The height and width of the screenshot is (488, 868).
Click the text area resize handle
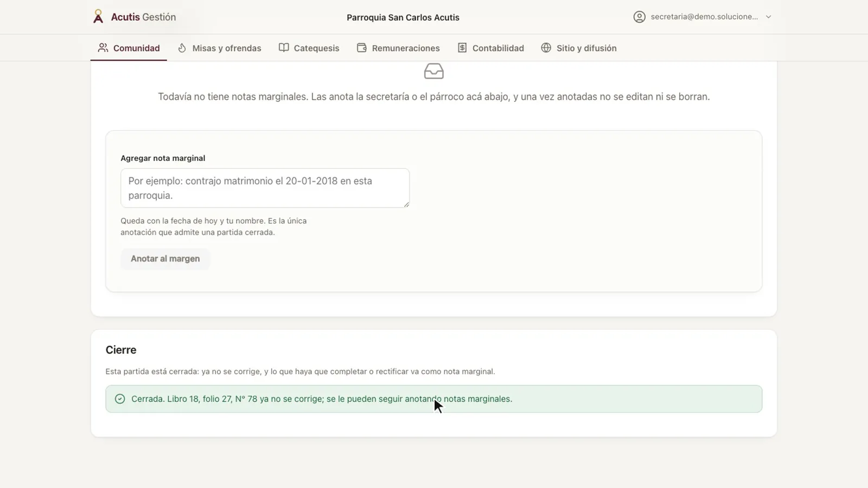406,204
